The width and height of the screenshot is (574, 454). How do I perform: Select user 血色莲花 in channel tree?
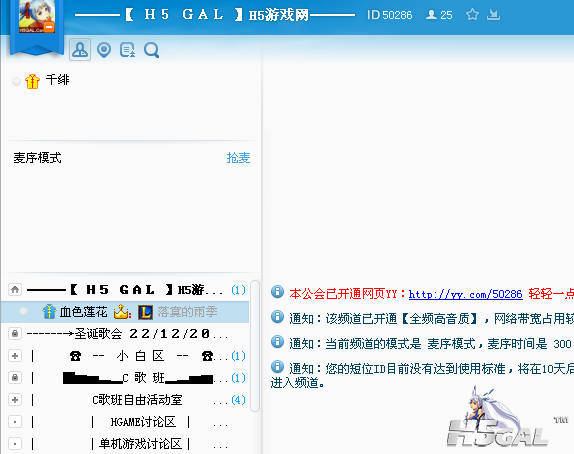(x=83, y=312)
